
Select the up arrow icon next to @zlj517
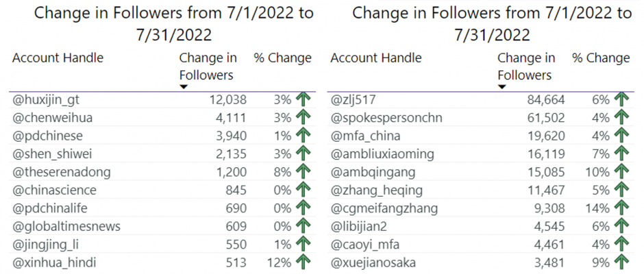click(621, 100)
